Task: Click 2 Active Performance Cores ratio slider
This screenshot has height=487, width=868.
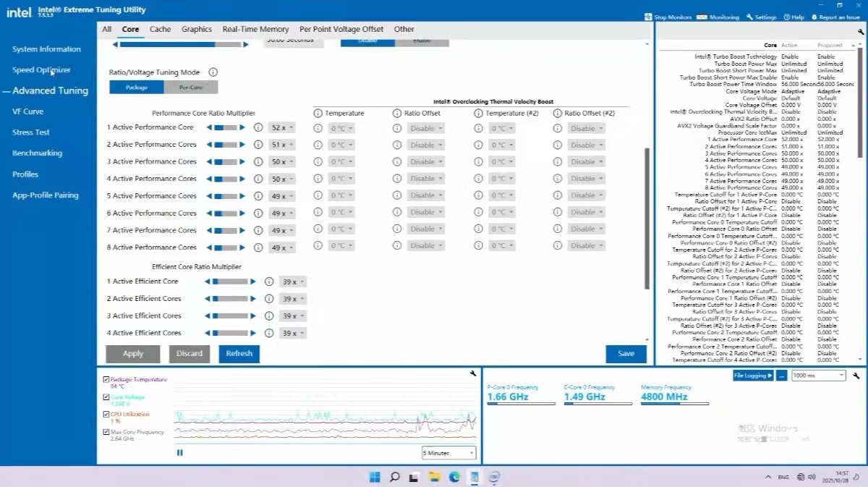Action: coord(226,145)
